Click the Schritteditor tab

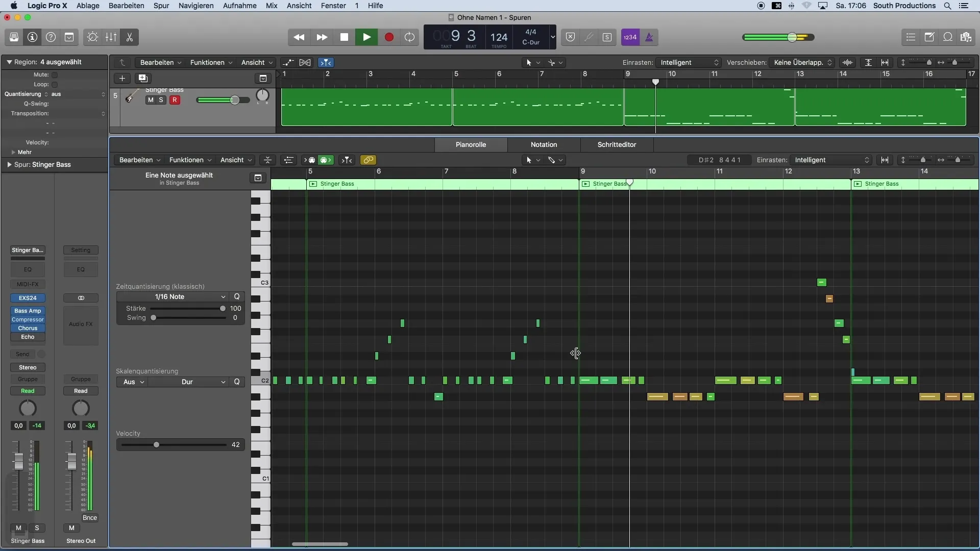(617, 144)
